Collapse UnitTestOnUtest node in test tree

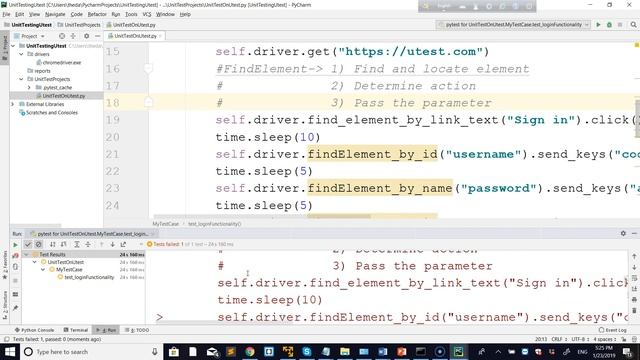click(35, 262)
